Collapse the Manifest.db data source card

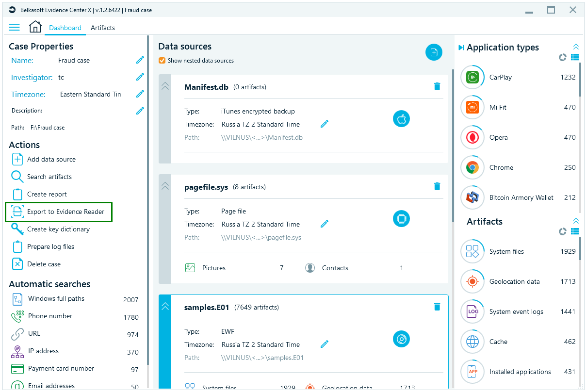(165, 86)
